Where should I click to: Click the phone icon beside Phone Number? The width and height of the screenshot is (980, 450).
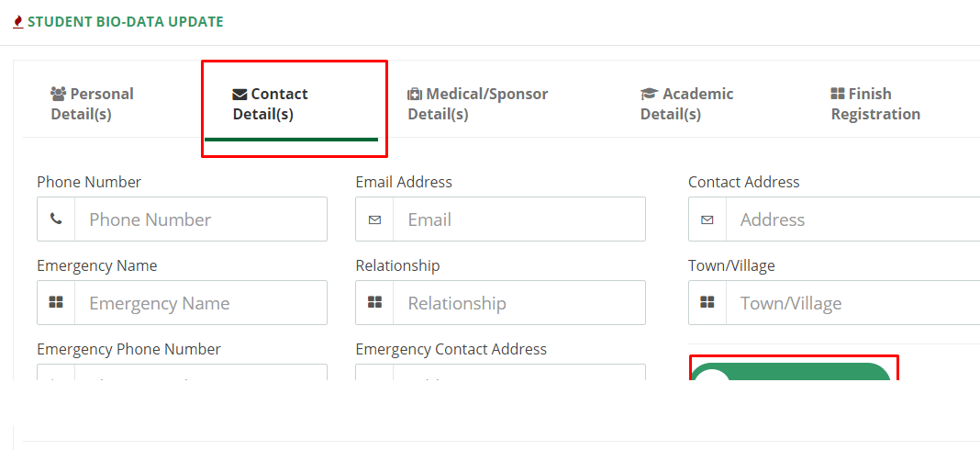click(x=56, y=219)
